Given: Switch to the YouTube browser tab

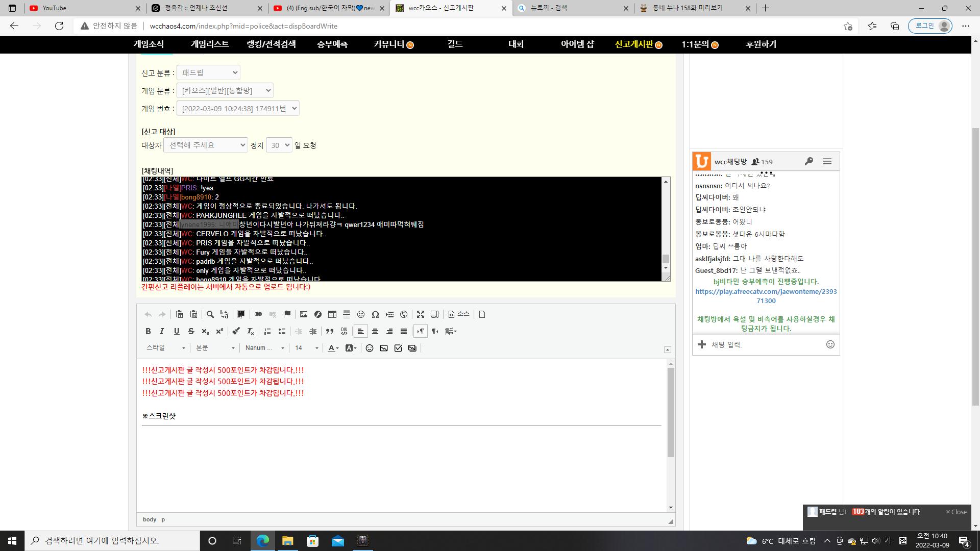Looking at the screenshot, I should tap(85, 8).
